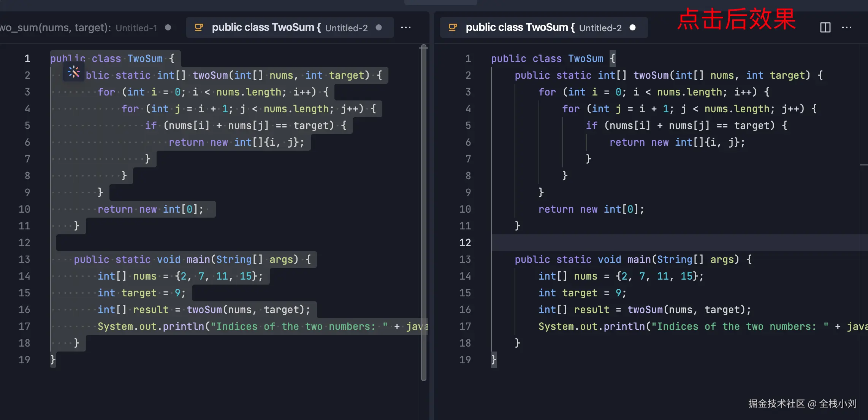Click line number 12 in right editor
Image resolution: width=868 pixels, height=420 pixels.
click(465, 243)
